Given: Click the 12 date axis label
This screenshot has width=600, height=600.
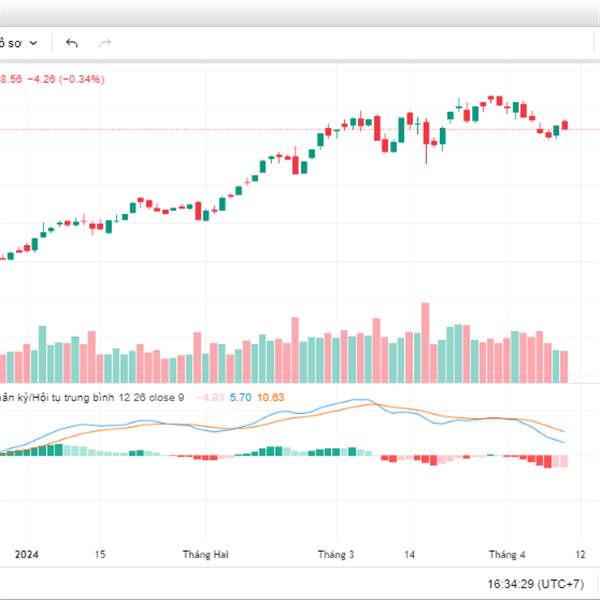Looking at the screenshot, I should 580,554.
